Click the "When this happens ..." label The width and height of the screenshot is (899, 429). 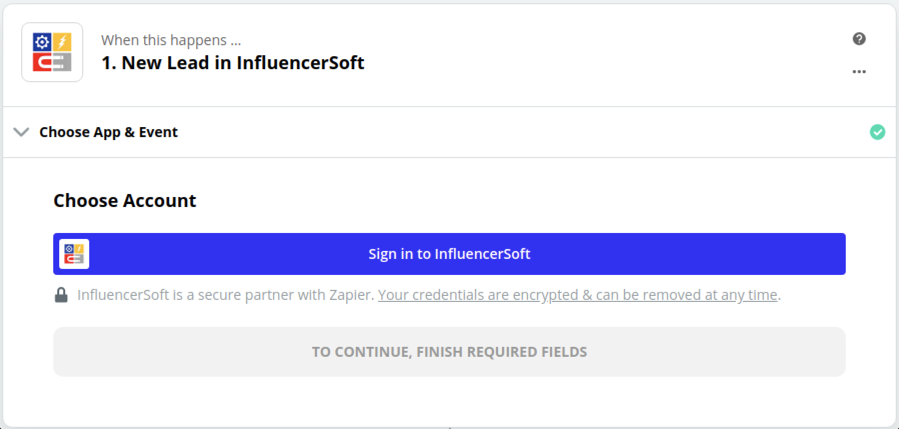(x=171, y=41)
